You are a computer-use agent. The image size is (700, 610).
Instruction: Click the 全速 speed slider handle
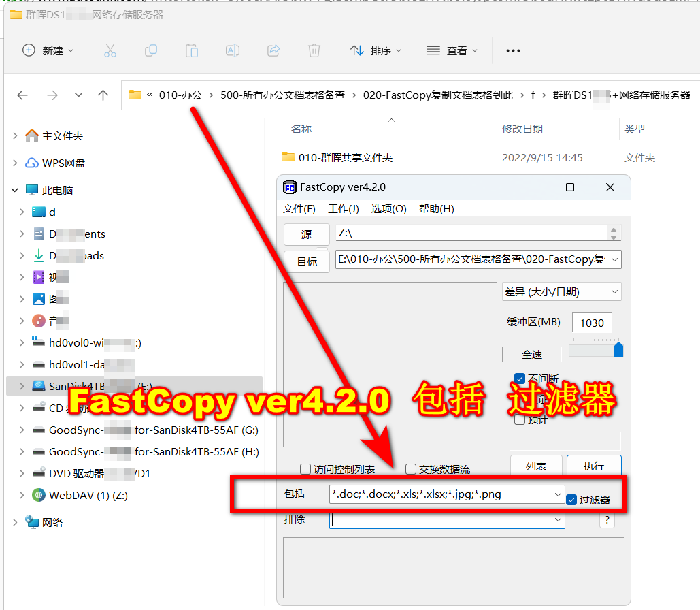618,349
